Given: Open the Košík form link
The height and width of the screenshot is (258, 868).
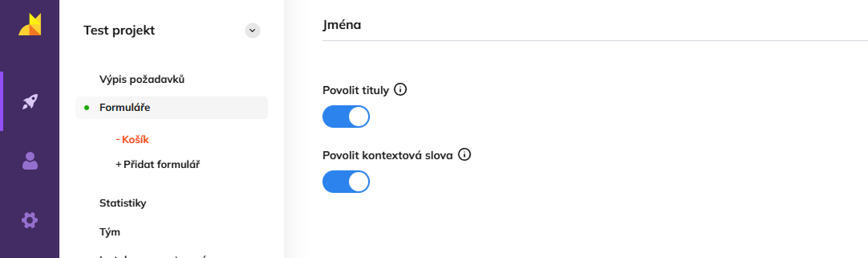Looking at the screenshot, I should (x=132, y=139).
